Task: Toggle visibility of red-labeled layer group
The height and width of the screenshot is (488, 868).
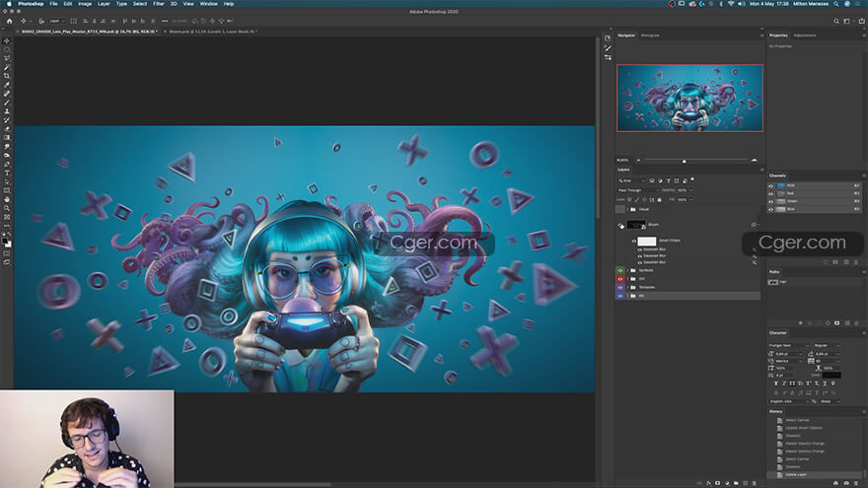Action: 620,279
